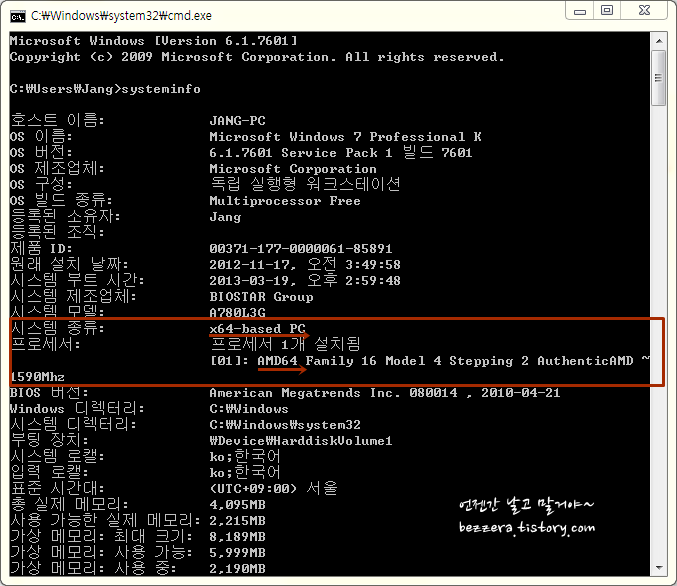The width and height of the screenshot is (677, 586).
Task: Close the cmd.exe window
Action: 643,10
